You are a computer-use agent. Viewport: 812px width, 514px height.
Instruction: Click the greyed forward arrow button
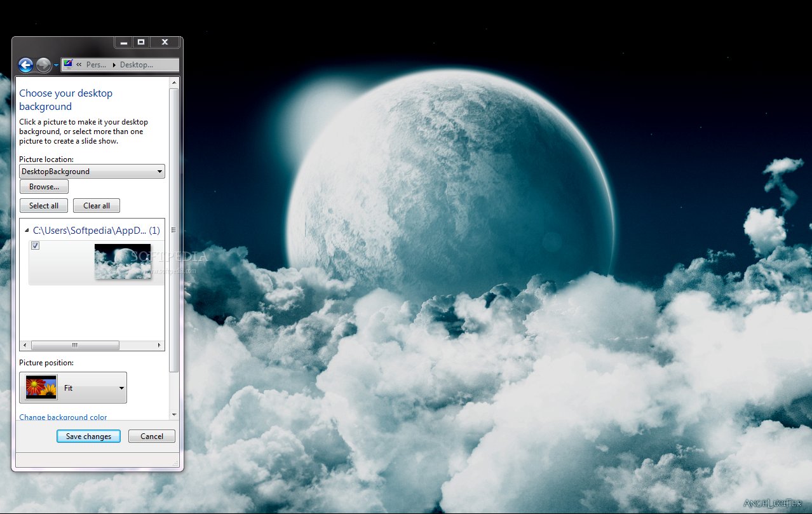pos(43,65)
